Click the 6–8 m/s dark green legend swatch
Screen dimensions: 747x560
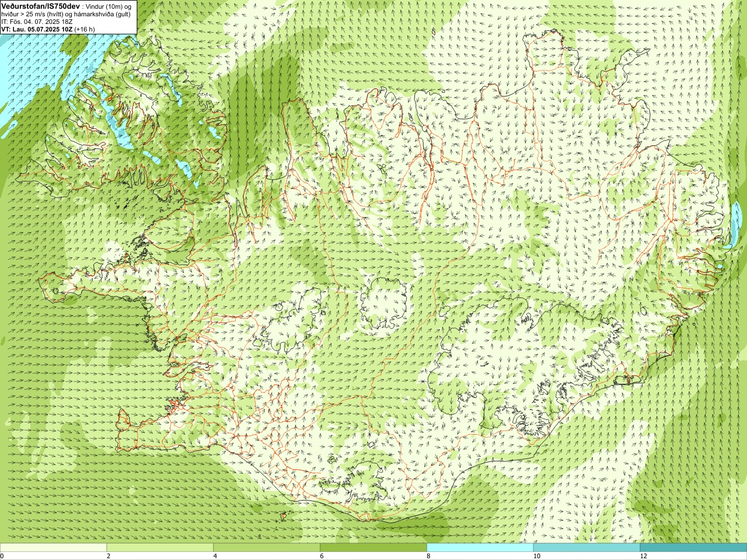click(373, 548)
